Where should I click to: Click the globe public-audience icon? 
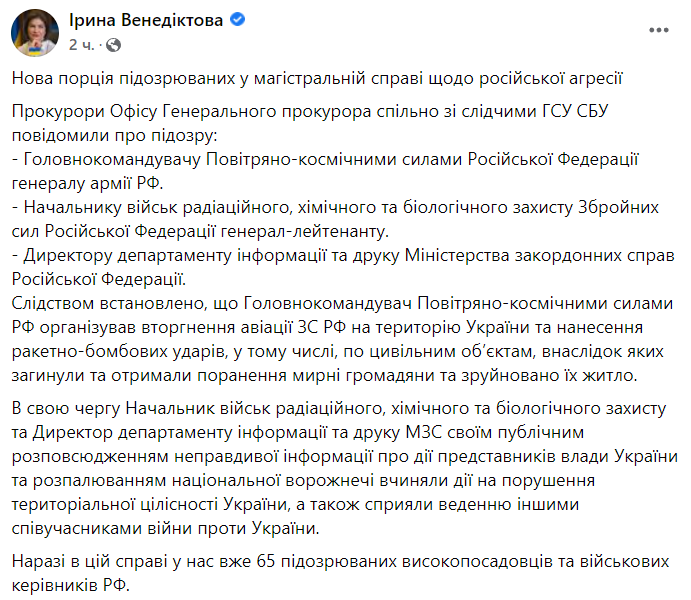tap(114, 45)
